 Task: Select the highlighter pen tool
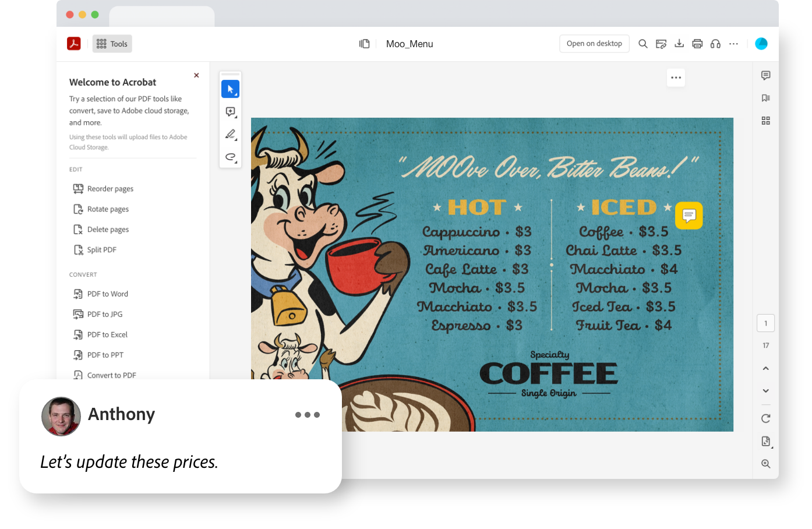click(x=231, y=135)
